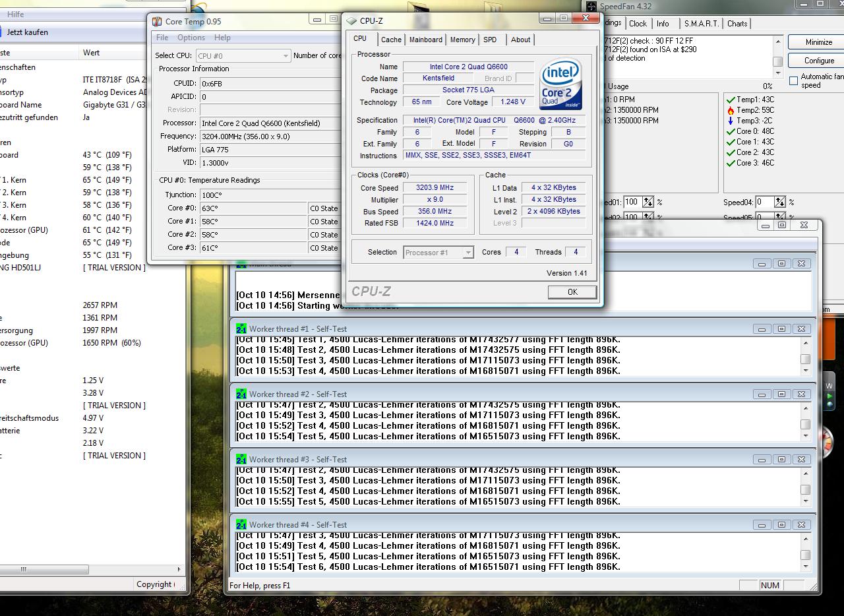This screenshot has width=844, height=616.
Task: Click the SpeedFan title bar icon
Action: 591,7
